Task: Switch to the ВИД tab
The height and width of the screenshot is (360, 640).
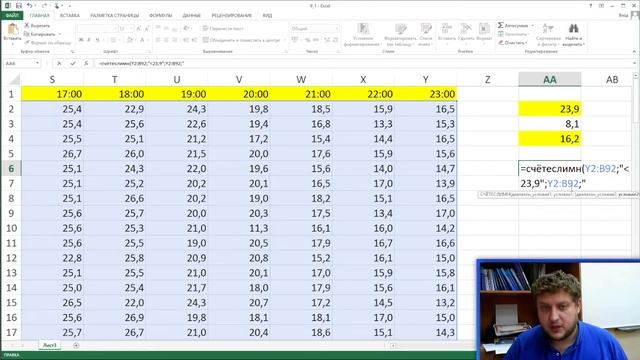Action: pyautogui.click(x=267, y=16)
